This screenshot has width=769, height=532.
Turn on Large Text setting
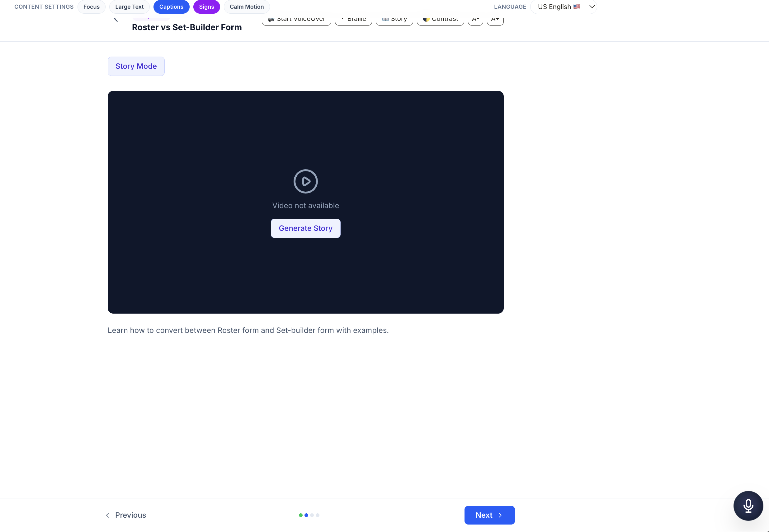click(x=129, y=7)
